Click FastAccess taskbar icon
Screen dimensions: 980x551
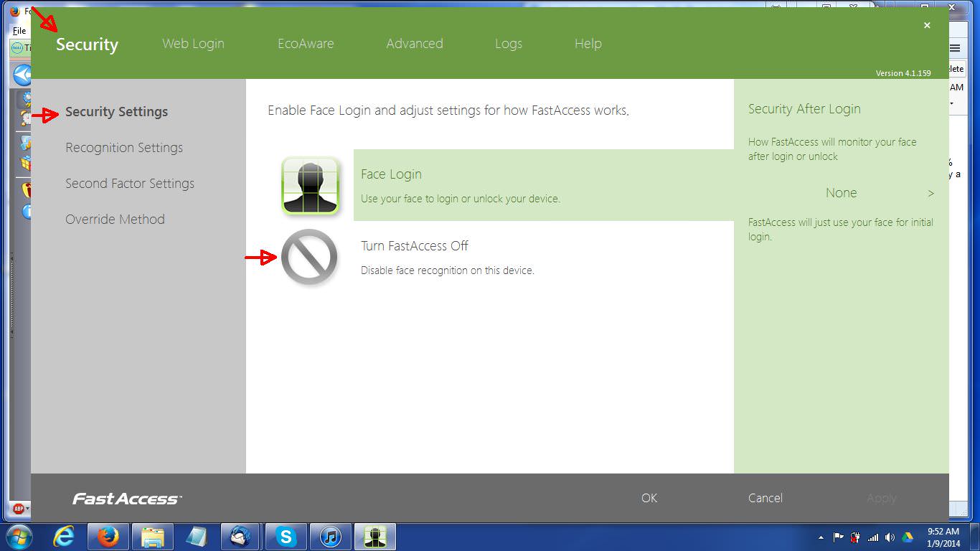[374, 537]
